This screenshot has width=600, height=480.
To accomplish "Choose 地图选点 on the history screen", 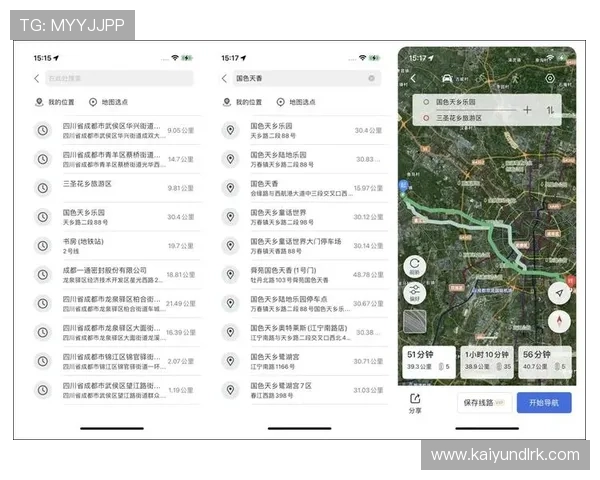I will [x=108, y=102].
